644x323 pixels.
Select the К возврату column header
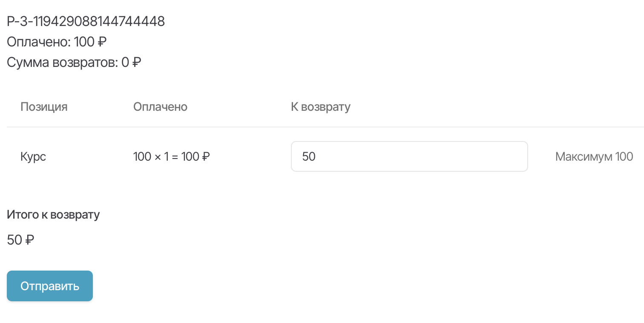[320, 107]
